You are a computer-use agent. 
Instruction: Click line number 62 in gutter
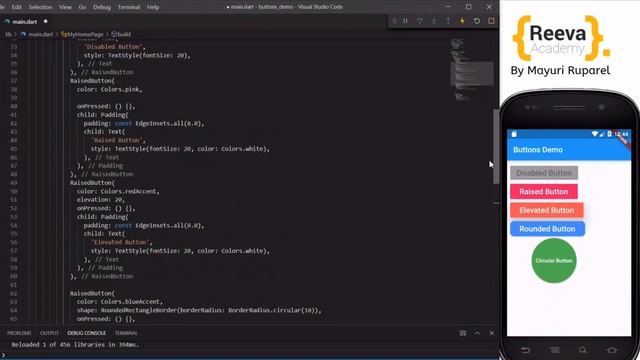(13, 293)
